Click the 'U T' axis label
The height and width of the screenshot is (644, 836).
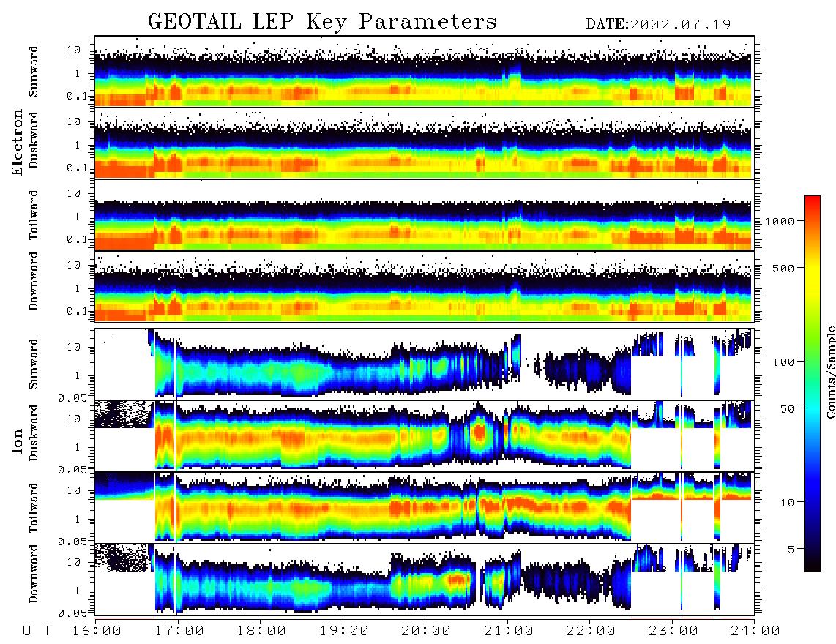[37, 631]
